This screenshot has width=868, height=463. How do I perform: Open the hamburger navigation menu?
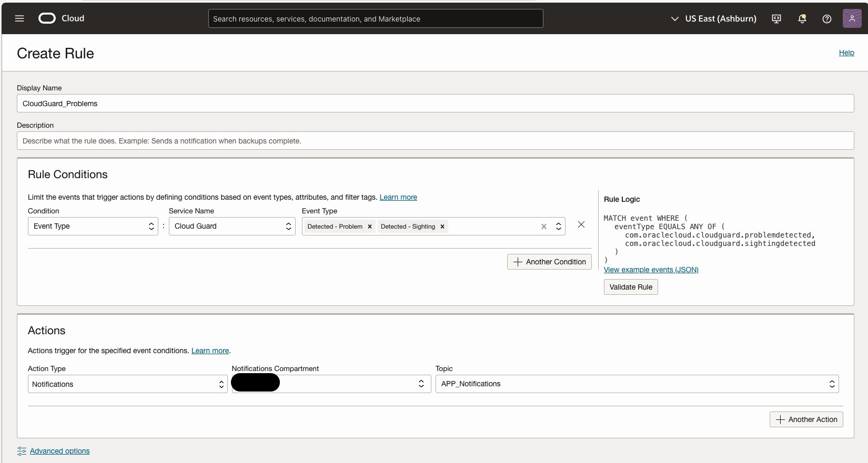click(19, 18)
